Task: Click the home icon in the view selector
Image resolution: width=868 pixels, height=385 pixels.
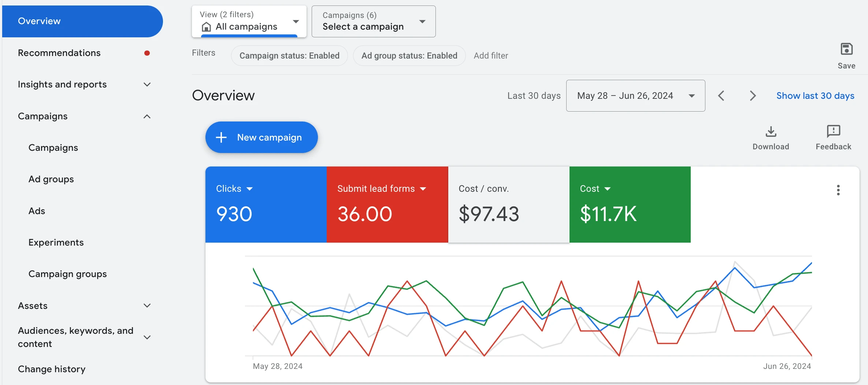Action: pos(206,27)
